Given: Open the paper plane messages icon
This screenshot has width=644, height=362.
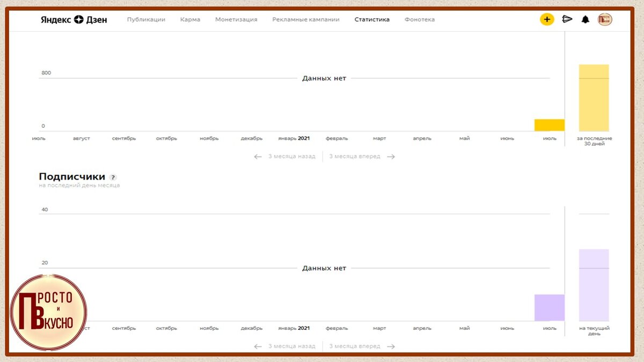Looking at the screenshot, I should (567, 19).
